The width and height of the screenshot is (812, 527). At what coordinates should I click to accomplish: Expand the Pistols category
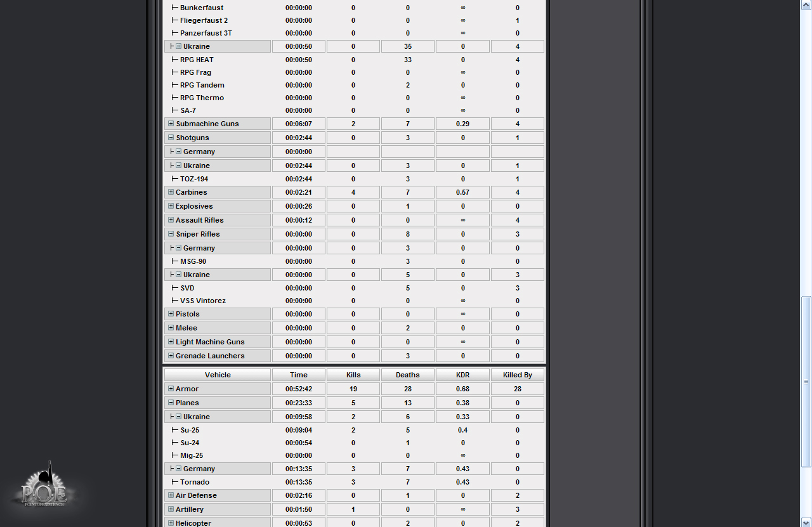coord(171,314)
